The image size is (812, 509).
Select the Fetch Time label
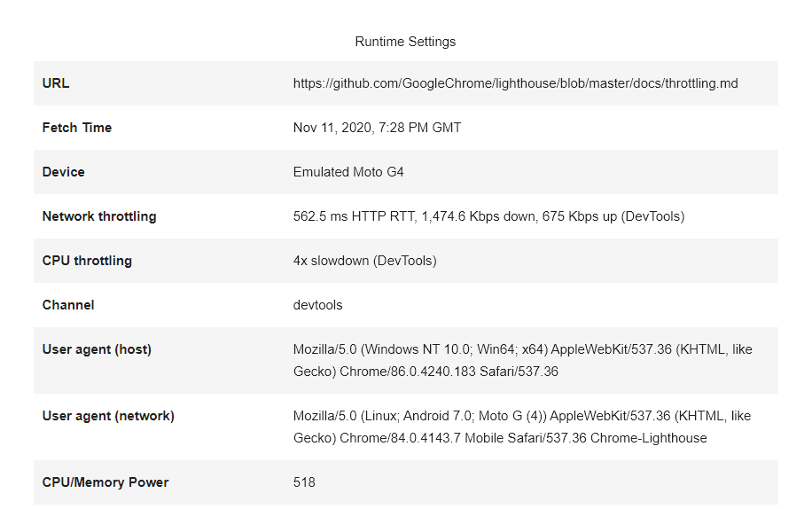click(x=77, y=128)
